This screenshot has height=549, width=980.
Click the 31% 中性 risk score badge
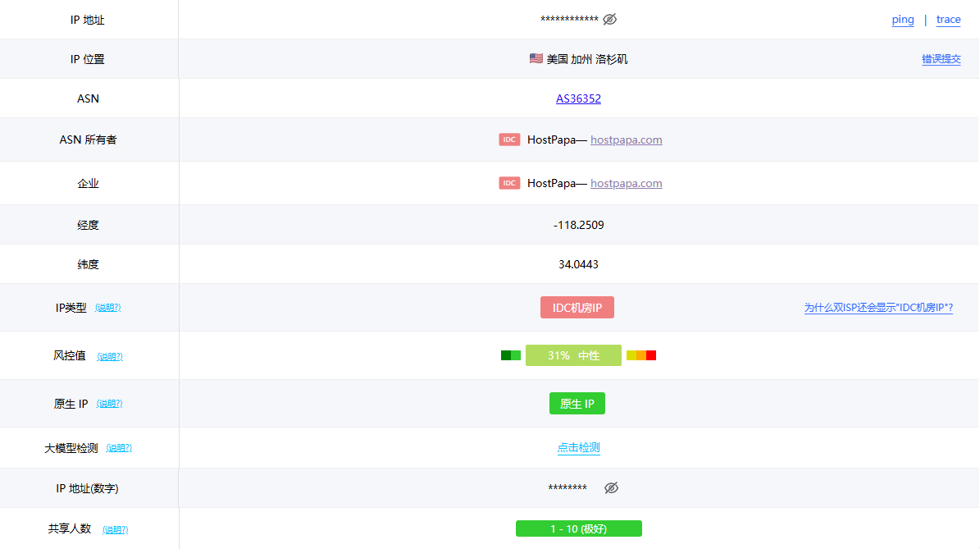coord(573,355)
